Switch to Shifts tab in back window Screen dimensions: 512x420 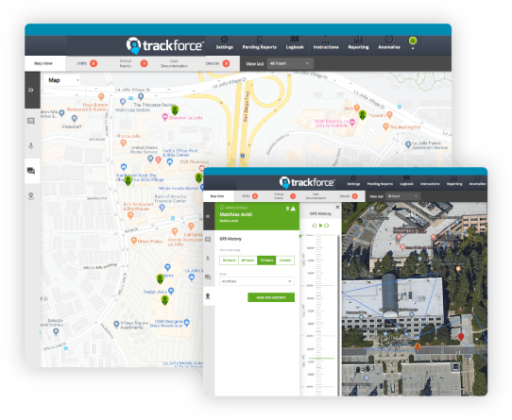[87, 63]
